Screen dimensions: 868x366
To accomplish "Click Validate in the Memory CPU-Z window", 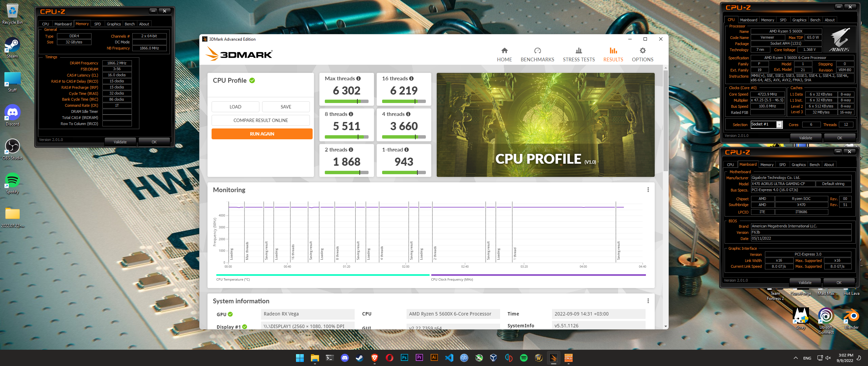I will [x=120, y=142].
